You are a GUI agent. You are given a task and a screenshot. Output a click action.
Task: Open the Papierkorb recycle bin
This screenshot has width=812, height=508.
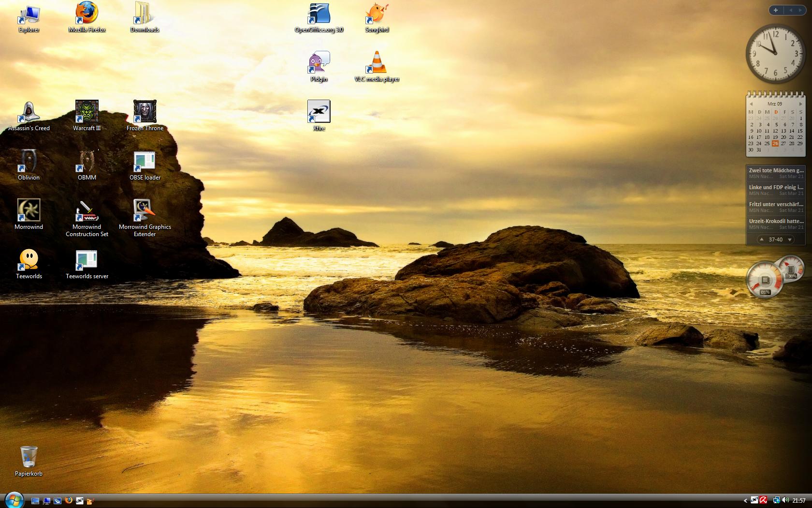29,458
